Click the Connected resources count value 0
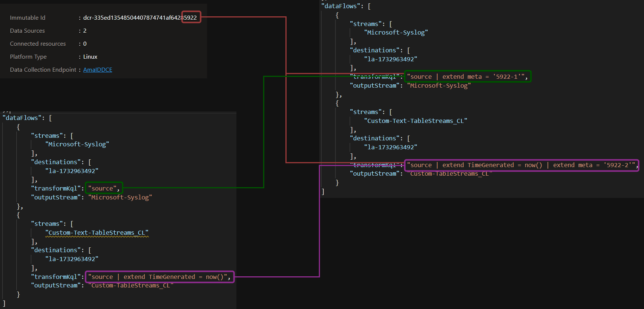 coord(85,44)
